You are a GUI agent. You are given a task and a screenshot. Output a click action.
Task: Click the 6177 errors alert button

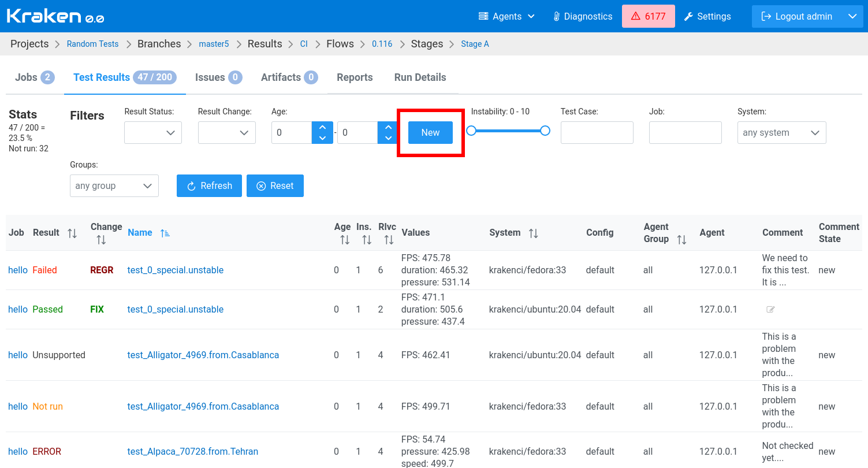(x=649, y=16)
